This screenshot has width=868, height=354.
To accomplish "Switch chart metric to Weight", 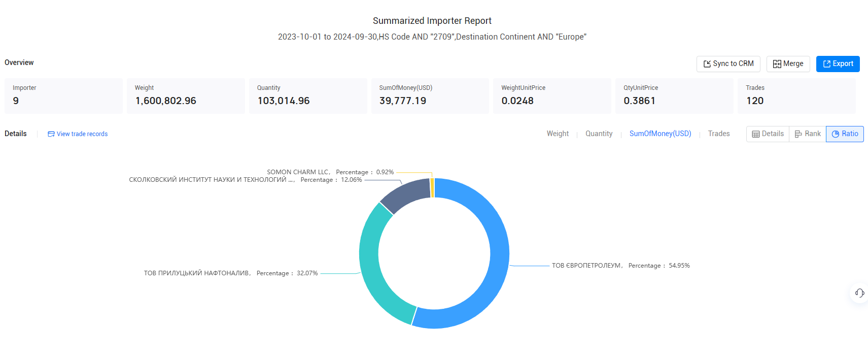I will (x=558, y=134).
